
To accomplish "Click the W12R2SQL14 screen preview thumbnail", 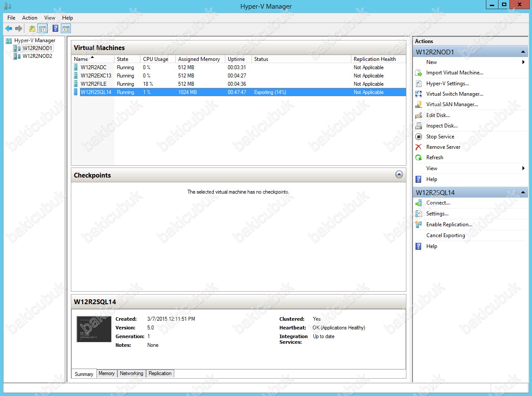I will [94, 329].
